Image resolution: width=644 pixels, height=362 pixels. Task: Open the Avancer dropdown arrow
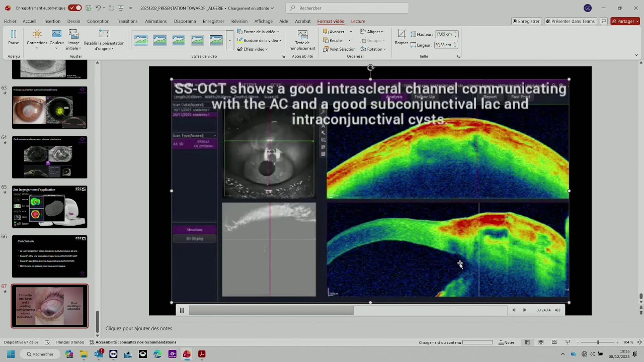coord(351,32)
